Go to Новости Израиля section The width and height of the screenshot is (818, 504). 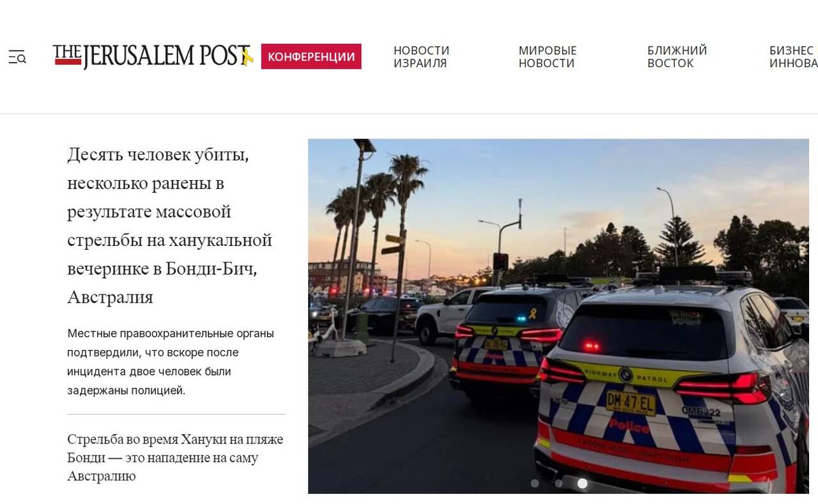pos(421,57)
